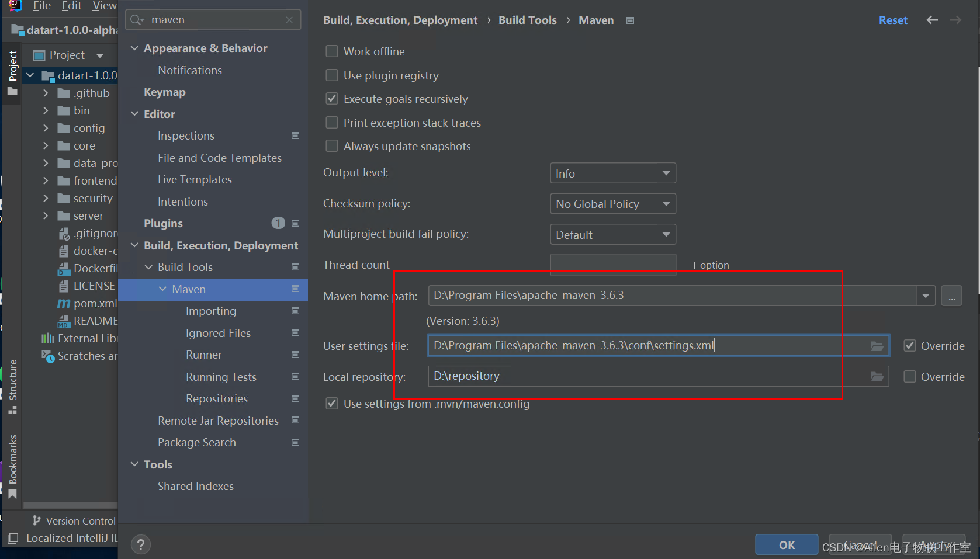This screenshot has width=980, height=559.
Task: Open Multiproject build fail policy dropdown
Action: pos(613,235)
